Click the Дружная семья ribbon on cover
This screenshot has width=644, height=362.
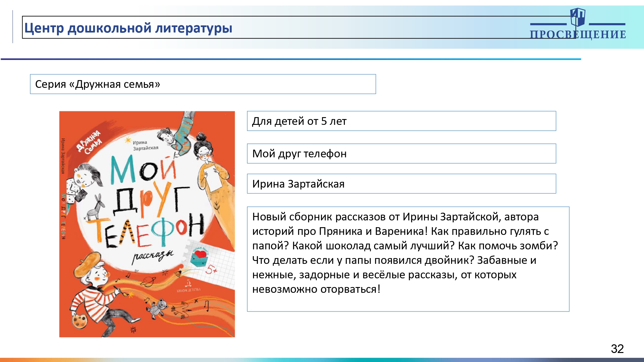coord(89,143)
